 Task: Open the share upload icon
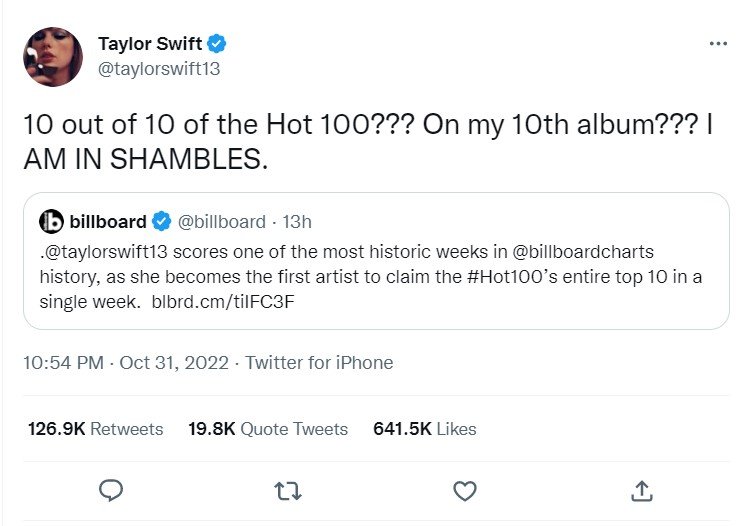(x=642, y=490)
